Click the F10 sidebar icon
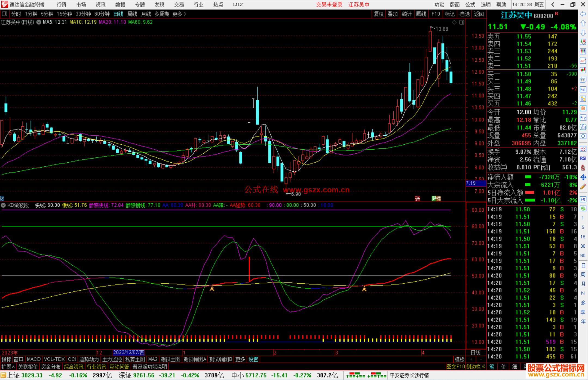This screenshot has width=588, height=380. [583, 89]
